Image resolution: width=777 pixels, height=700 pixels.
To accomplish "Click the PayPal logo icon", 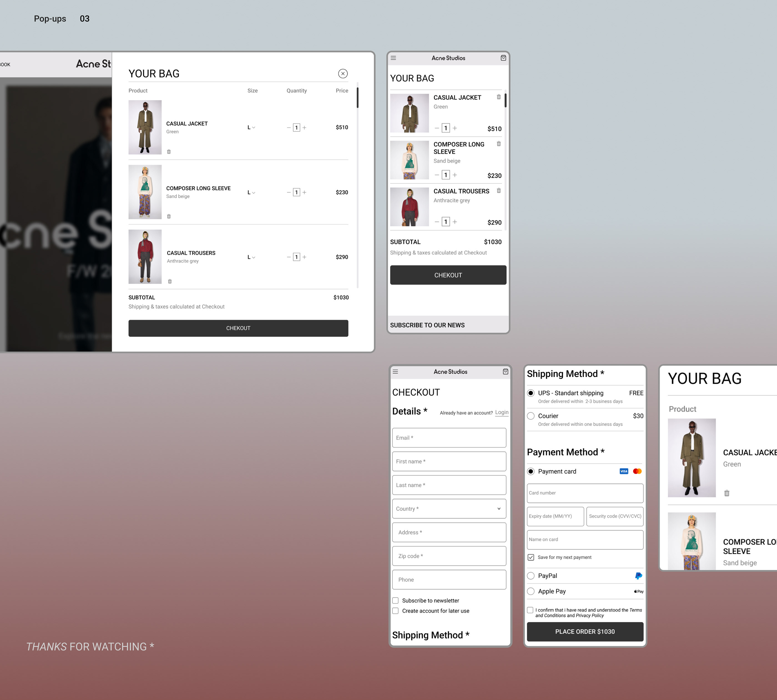I will [x=638, y=576].
